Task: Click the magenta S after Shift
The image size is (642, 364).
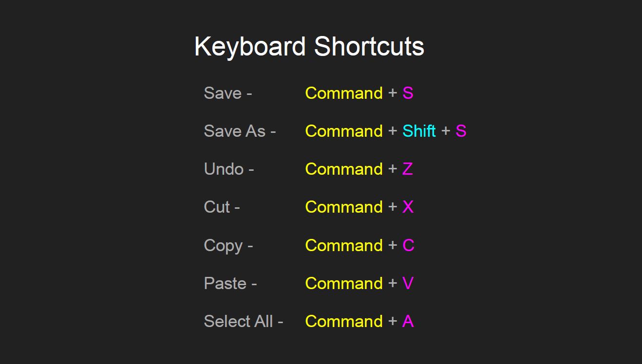Action: (x=461, y=131)
